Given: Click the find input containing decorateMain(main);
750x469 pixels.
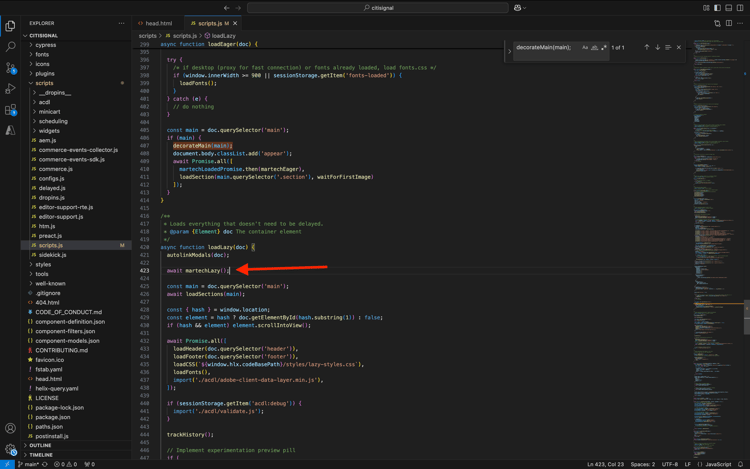Looking at the screenshot, I should (x=545, y=47).
